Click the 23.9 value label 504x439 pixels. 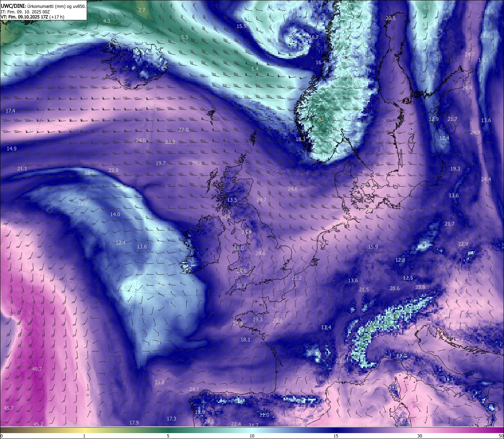coord(170,142)
